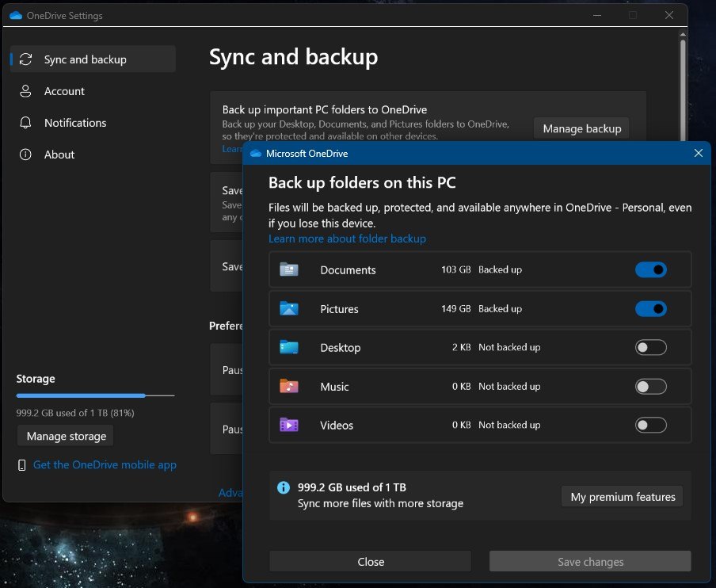This screenshot has width=716, height=588.
Task: Enable backup for the Desktop folder
Action: pyautogui.click(x=650, y=348)
